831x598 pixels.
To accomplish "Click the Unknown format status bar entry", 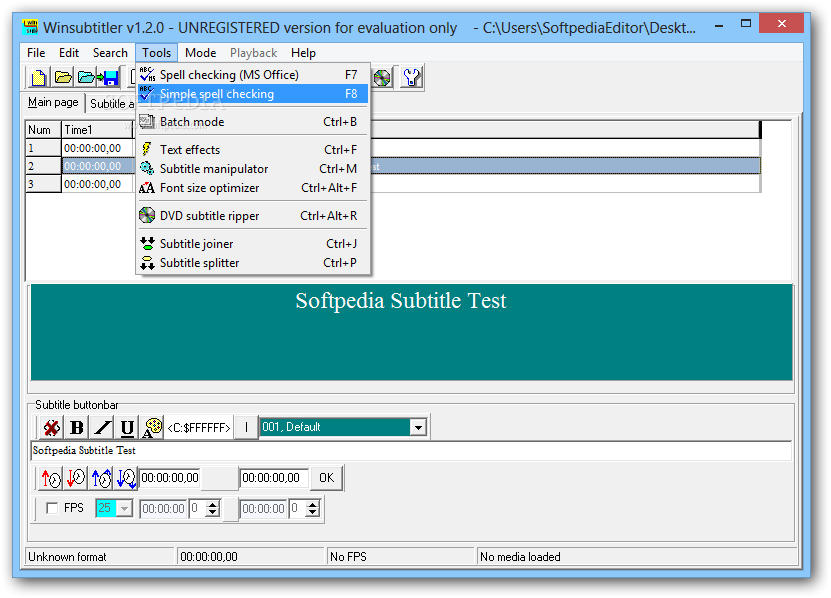I will pyautogui.click(x=101, y=557).
